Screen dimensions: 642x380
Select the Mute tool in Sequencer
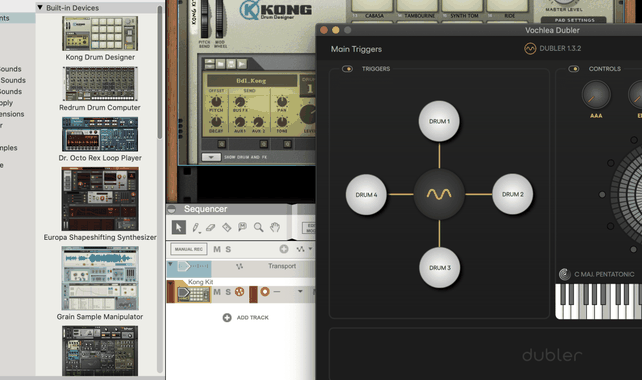(x=242, y=227)
